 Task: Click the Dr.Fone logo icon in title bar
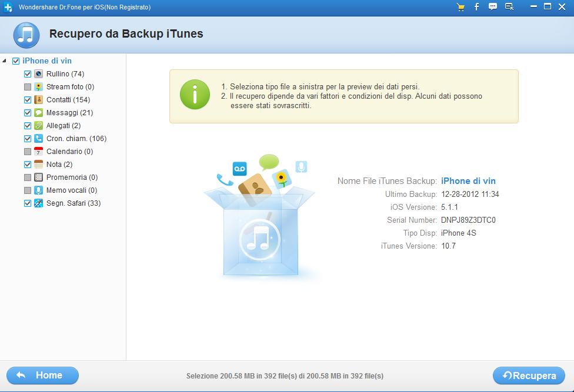tap(8, 7)
